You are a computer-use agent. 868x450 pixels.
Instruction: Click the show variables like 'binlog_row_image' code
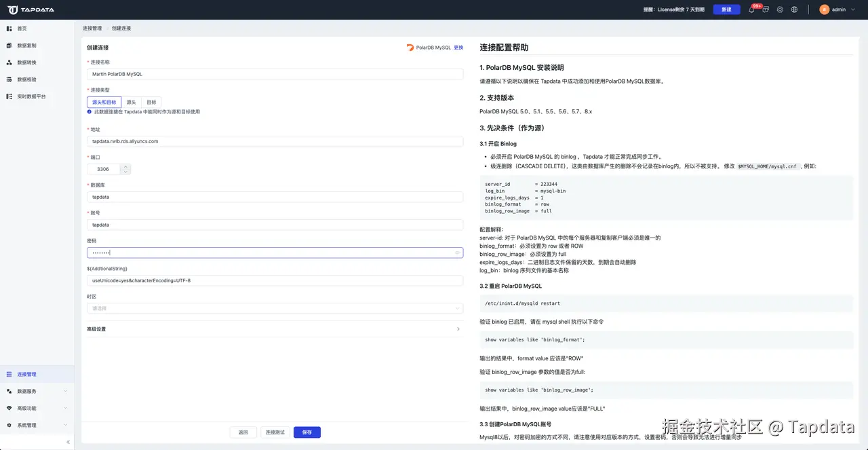[539, 390]
